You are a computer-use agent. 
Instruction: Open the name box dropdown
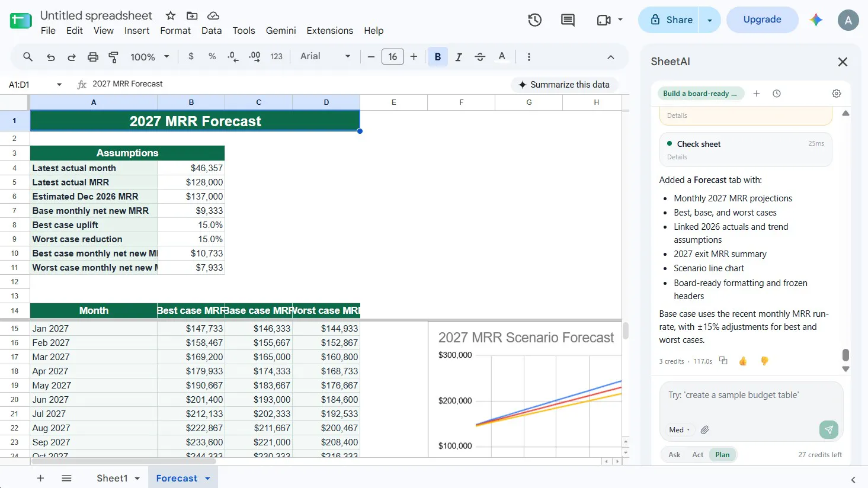(59, 85)
